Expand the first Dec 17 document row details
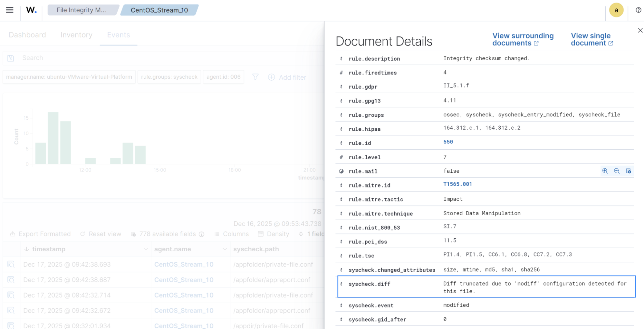 (11, 264)
